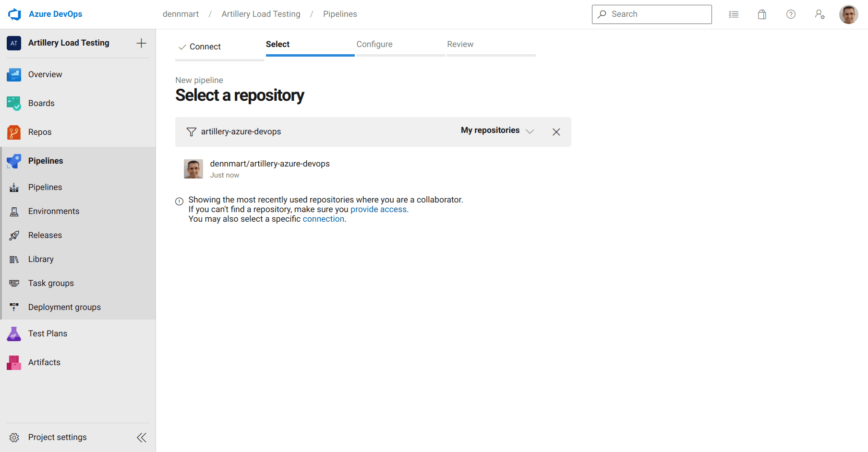Open the Artifacts section
Screen dimensions: 868x452
click(x=44, y=362)
